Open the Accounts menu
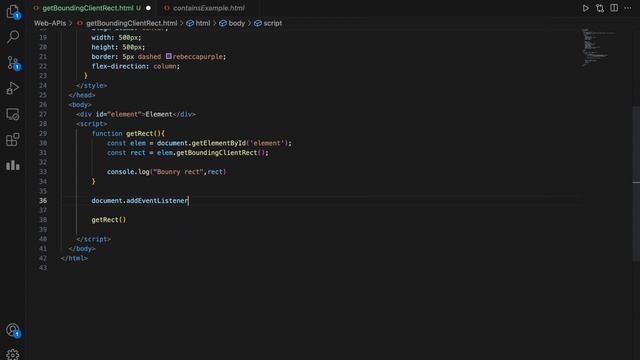This screenshot has width=640, height=360. coord(13,330)
